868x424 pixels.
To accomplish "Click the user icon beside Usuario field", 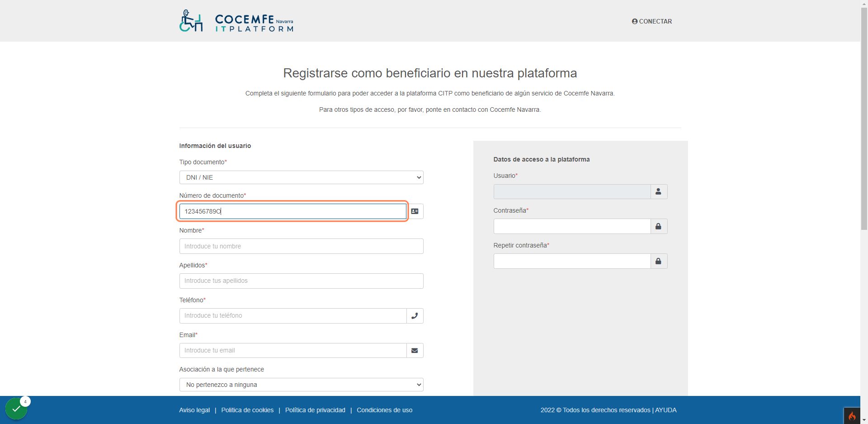I will pyautogui.click(x=659, y=192).
